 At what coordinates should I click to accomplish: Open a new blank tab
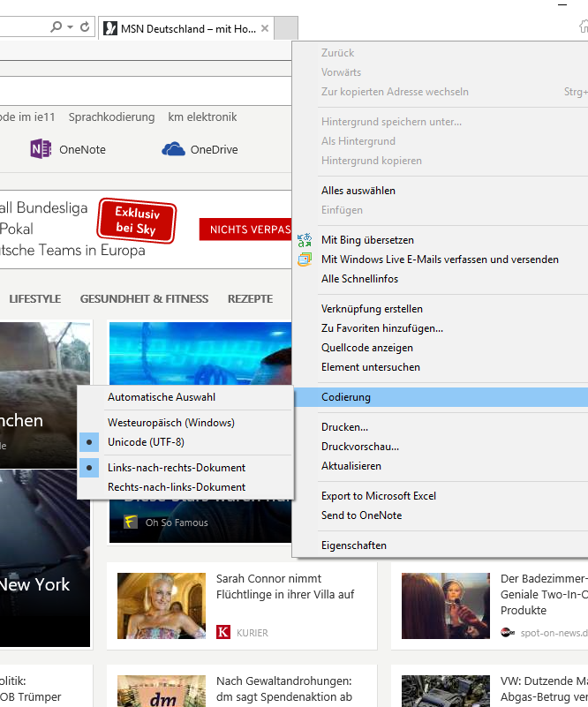[286, 28]
